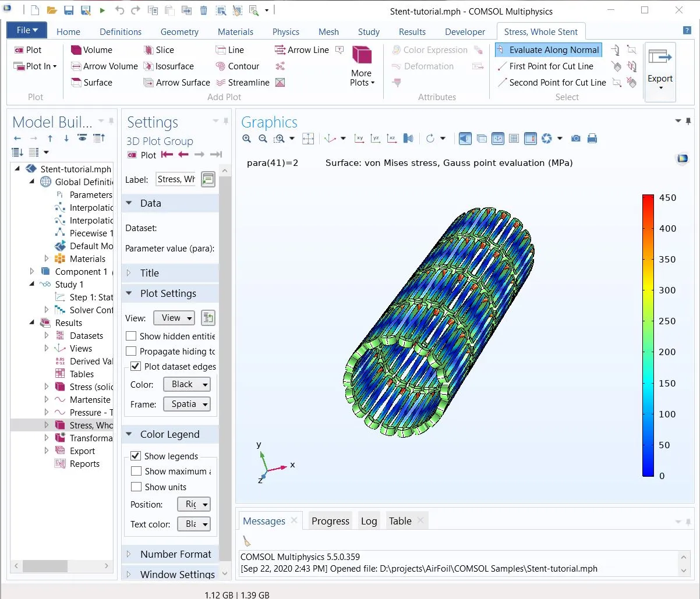Open the Log tab
700x599 pixels.
pyautogui.click(x=369, y=521)
